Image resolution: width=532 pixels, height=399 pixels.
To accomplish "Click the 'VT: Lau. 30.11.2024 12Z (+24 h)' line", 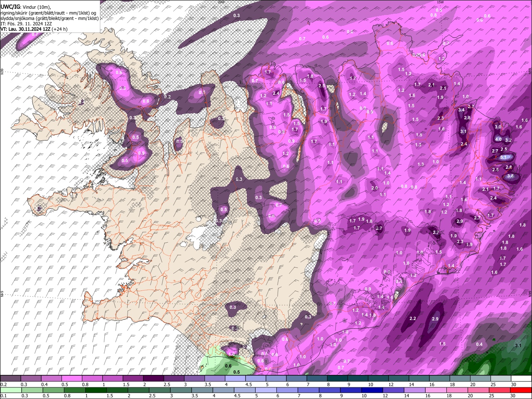I will click(34, 29).
